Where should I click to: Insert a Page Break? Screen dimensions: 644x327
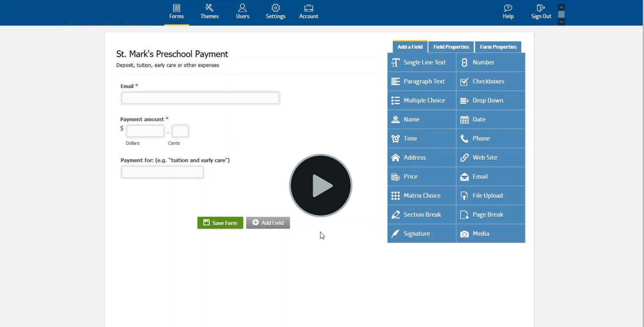[x=491, y=215]
